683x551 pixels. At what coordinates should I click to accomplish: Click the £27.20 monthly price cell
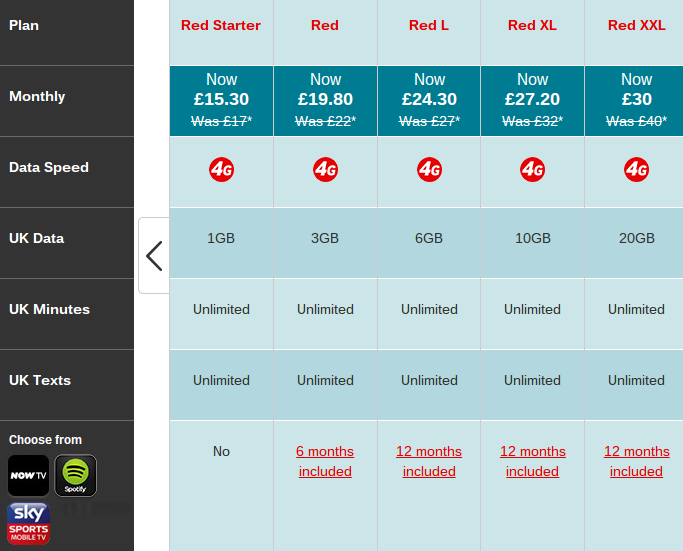point(533,101)
